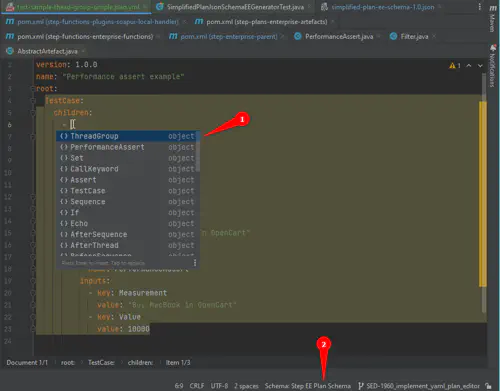The image size is (500, 391).
Task: Click TestCase in breadcrumb bar
Action: (101, 362)
